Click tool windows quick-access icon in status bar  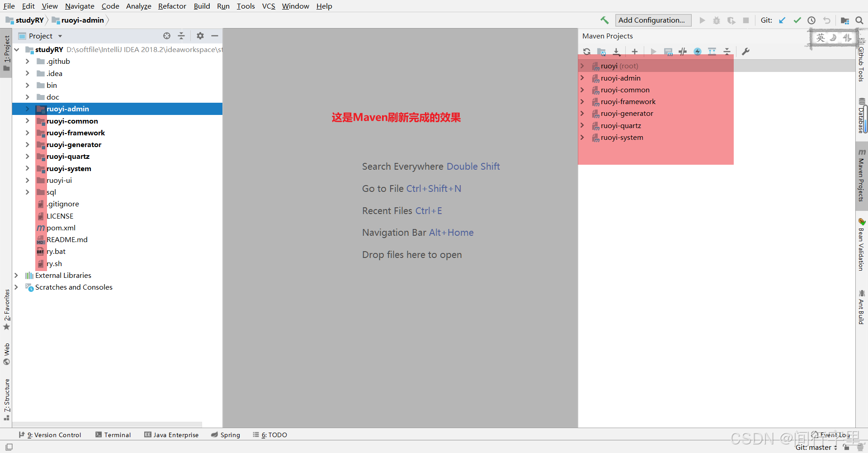pyautogui.click(x=9, y=447)
